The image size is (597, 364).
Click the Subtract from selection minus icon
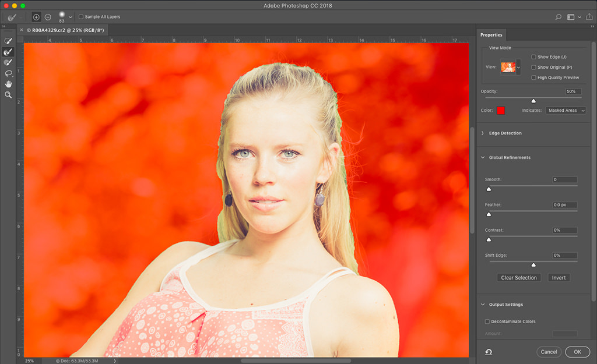point(48,17)
